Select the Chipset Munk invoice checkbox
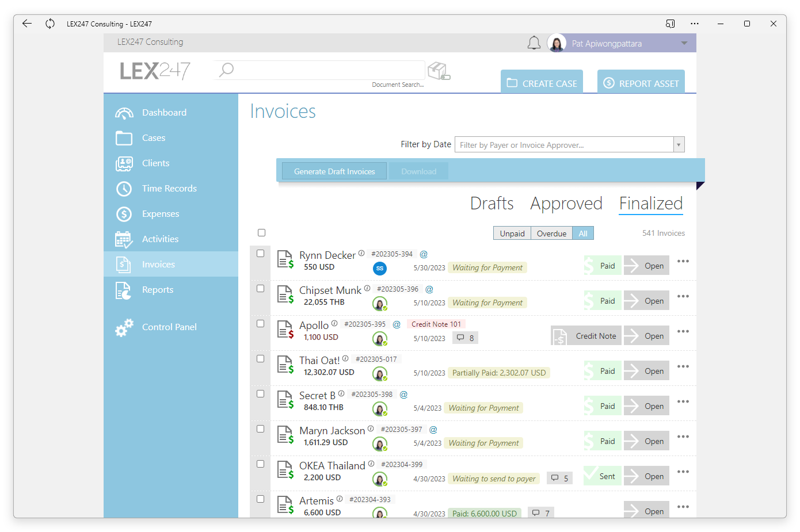The image size is (800, 532). pyautogui.click(x=260, y=289)
